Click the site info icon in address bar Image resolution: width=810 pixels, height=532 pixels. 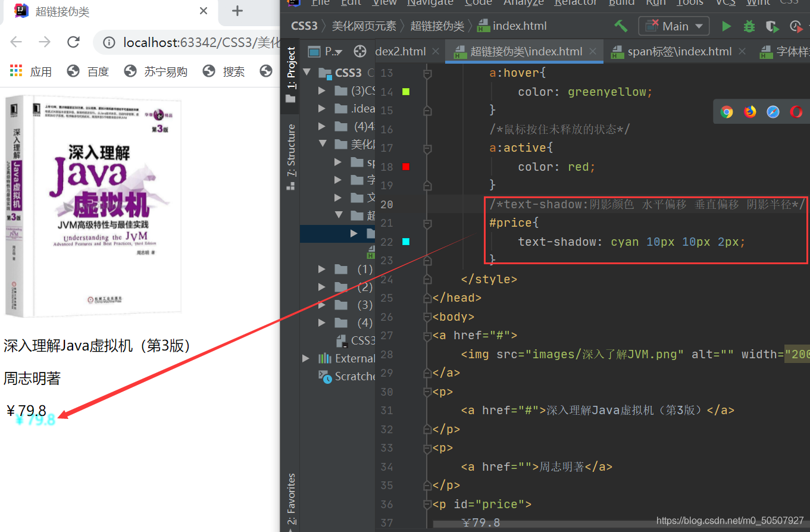pyautogui.click(x=109, y=42)
